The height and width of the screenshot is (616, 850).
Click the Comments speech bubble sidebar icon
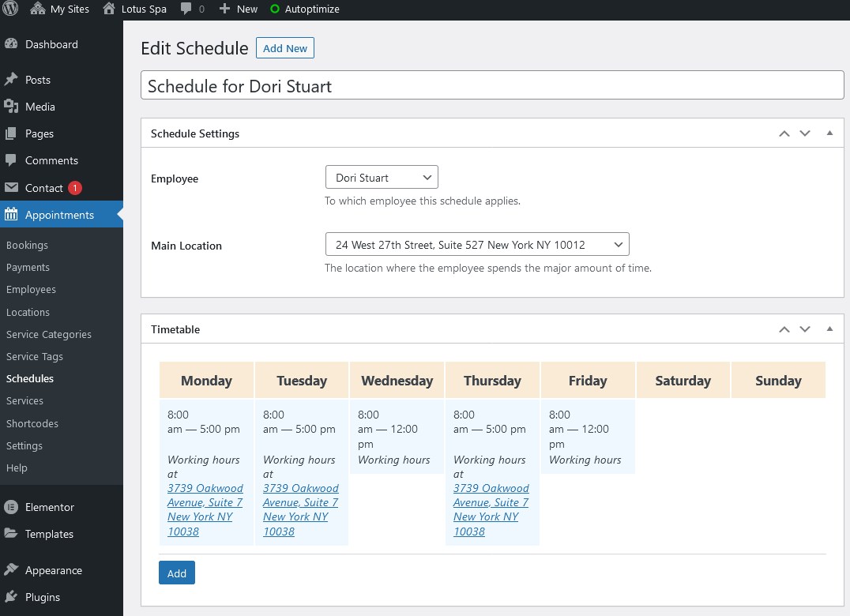11,160
